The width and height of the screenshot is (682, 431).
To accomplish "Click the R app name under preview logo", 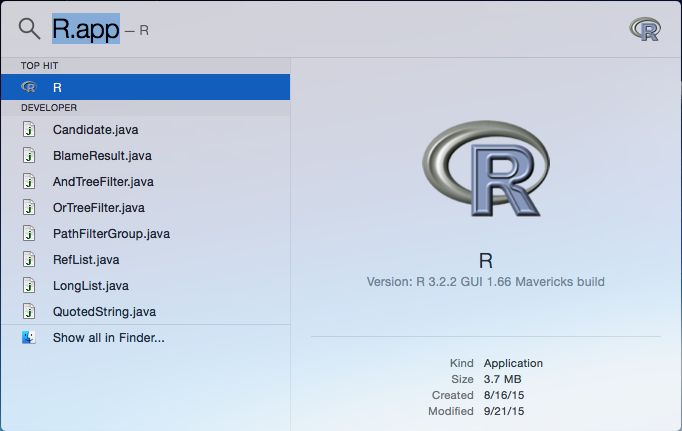I will [485, 261].
